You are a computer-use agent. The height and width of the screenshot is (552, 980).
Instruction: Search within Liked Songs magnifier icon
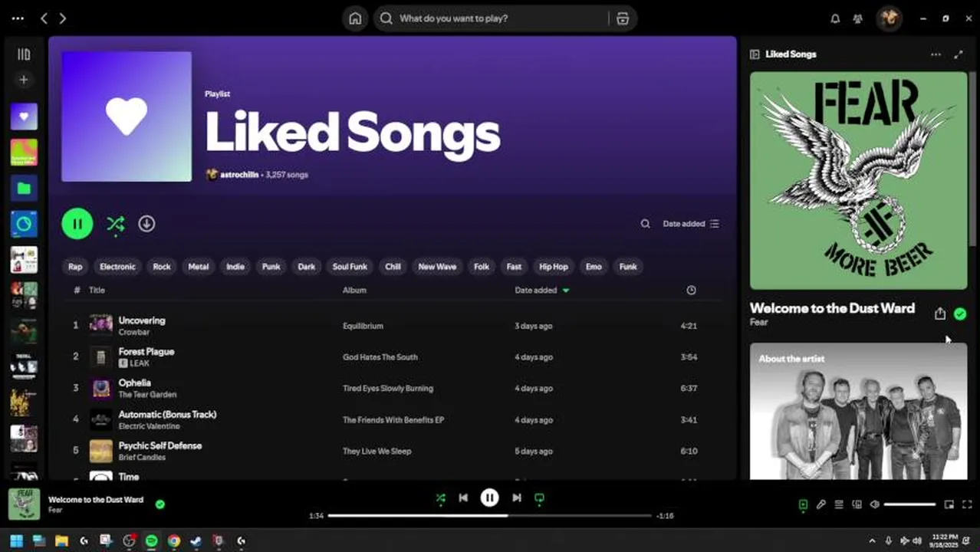(645, 224)
